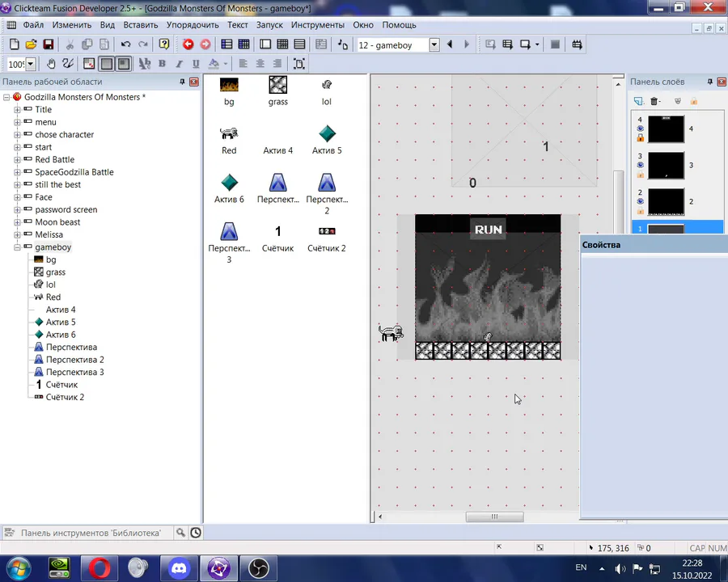Select the hand pan tool
The width and height of the screenshot is (728, 582).
[51, 64]
